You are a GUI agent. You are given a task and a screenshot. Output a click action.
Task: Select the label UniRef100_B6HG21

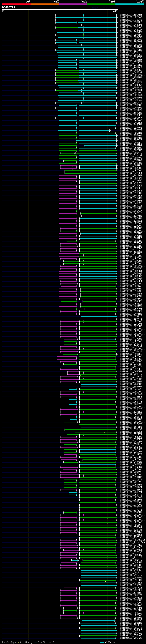point(131,178)
